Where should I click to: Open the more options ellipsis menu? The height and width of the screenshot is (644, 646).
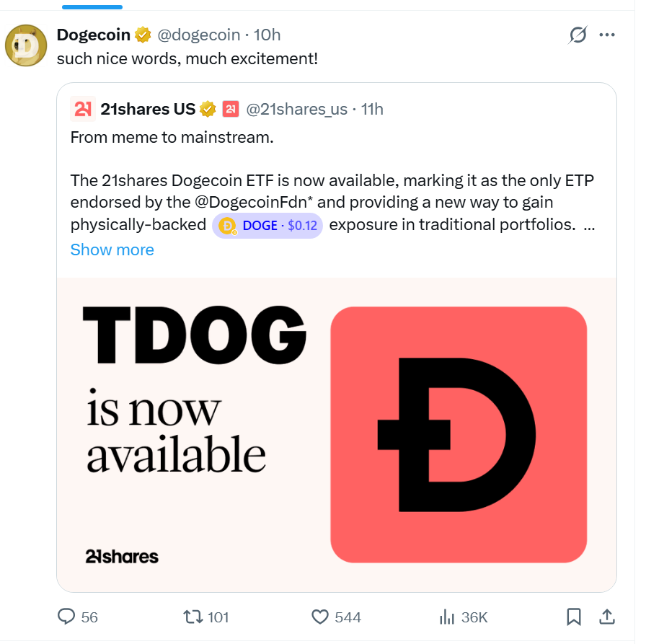pyautogui.click(x=607, y=35)
